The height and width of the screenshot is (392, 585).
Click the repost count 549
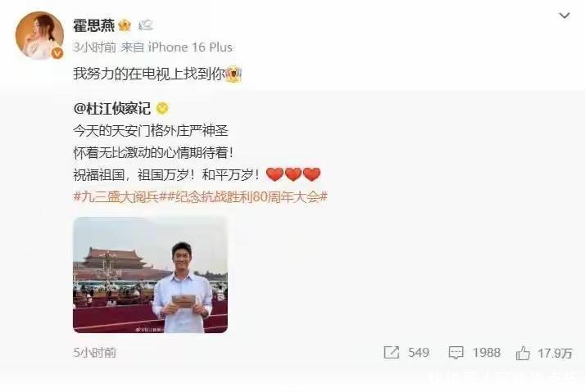[x=418, y=353]
